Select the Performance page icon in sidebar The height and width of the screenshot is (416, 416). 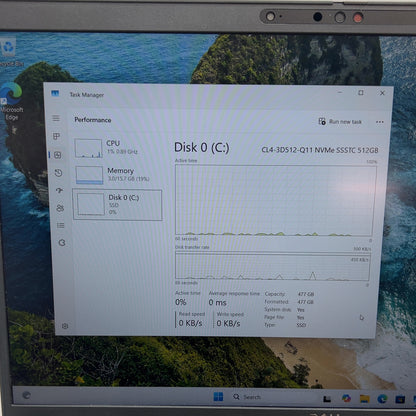[58, 155]
